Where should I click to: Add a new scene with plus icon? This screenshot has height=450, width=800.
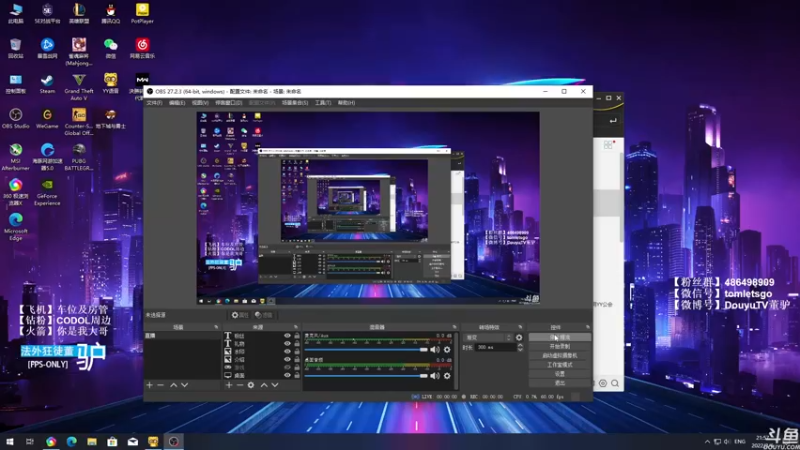tap(149, 385)
